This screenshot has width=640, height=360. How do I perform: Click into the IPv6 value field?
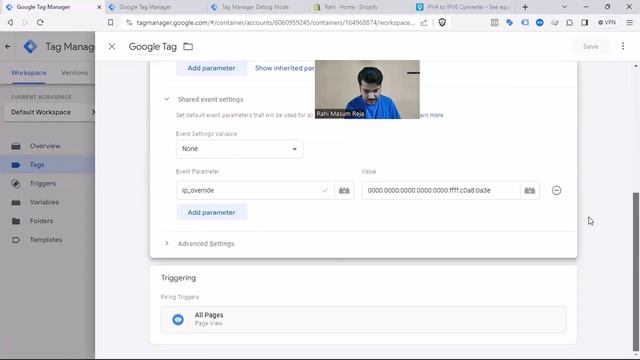click(x=441, y=191)
